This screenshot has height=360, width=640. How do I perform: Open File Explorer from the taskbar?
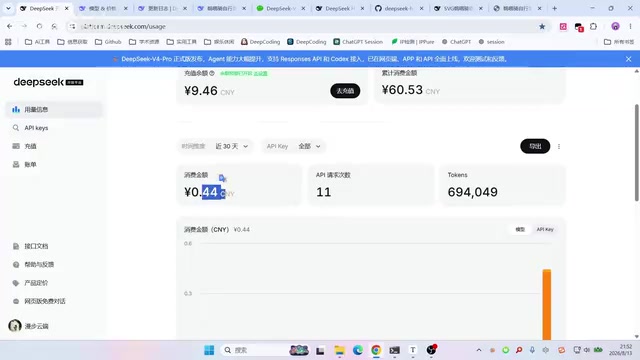click(x=339, y=350)
